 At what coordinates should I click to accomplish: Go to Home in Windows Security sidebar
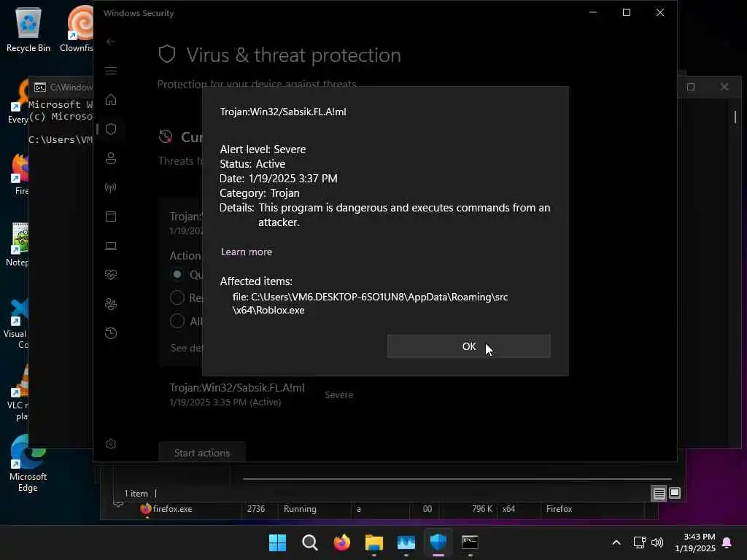111,100
